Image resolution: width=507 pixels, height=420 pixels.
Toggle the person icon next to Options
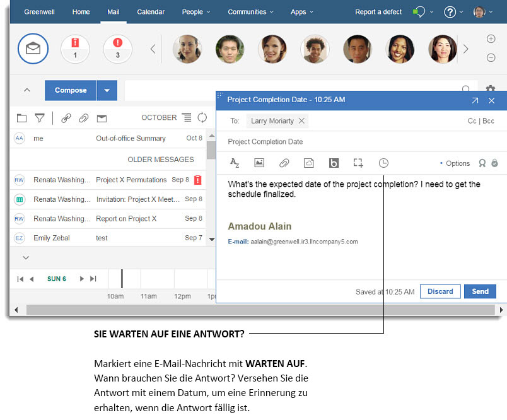coord(481,163)
